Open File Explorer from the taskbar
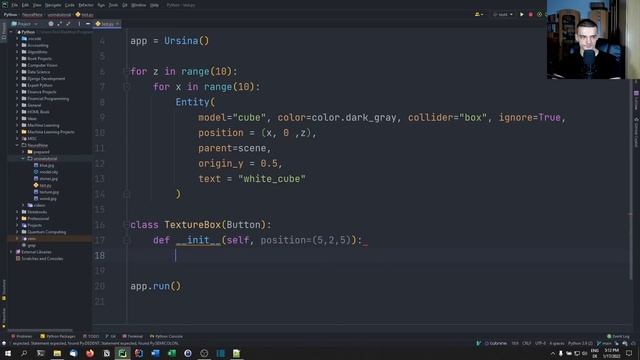The image size is (640, 360). pyautogui.click(x=57, y=353)
